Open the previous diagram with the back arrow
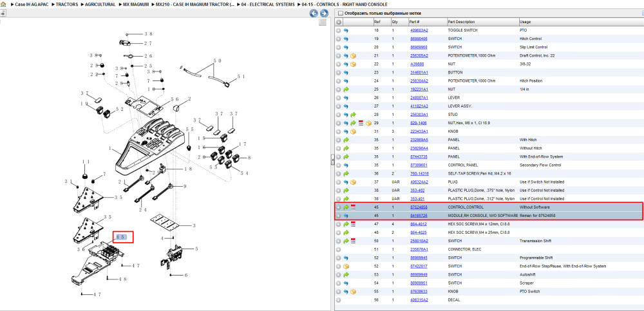644x311 pixels. click(x=314, y=14)
